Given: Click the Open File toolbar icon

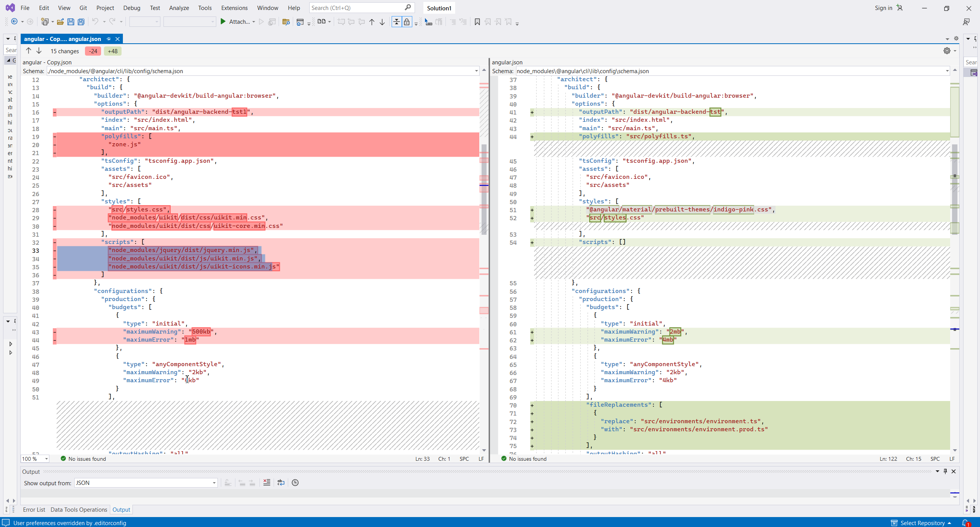Looking at the screenshot, I should (x=60, y=22).
